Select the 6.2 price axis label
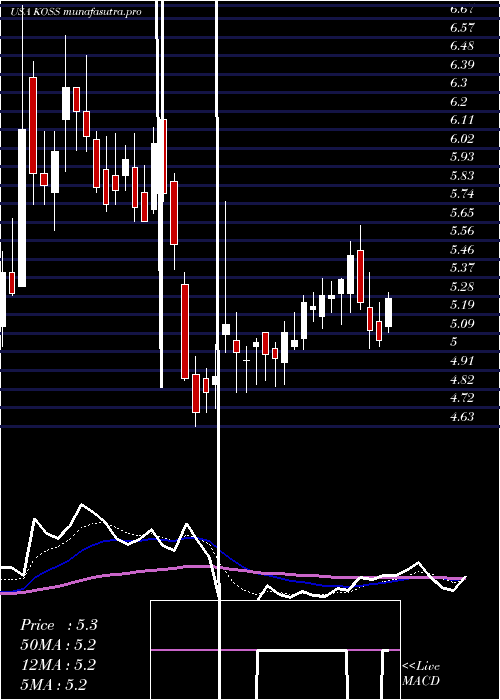Image resolution: width=500 pixels, height=700 pixels. [459, 102]
